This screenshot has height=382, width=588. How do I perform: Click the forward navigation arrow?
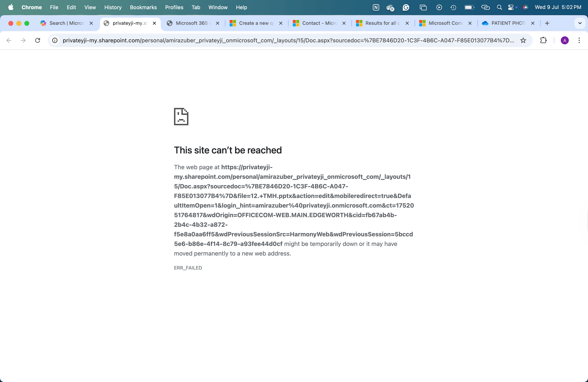(23, 40)
